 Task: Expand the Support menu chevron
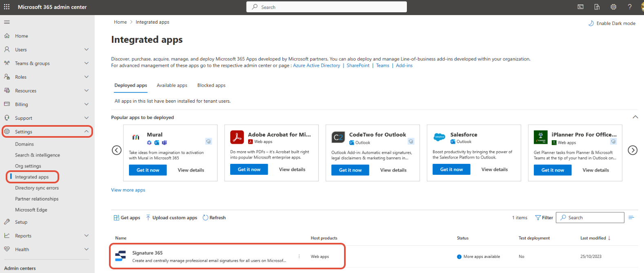tap(87, 118)
